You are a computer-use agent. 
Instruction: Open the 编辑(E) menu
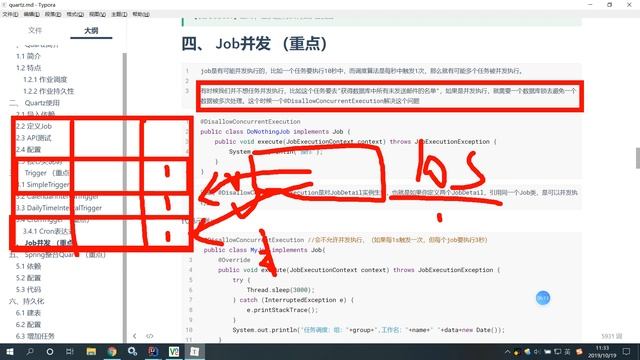click(x=31, y=14)
